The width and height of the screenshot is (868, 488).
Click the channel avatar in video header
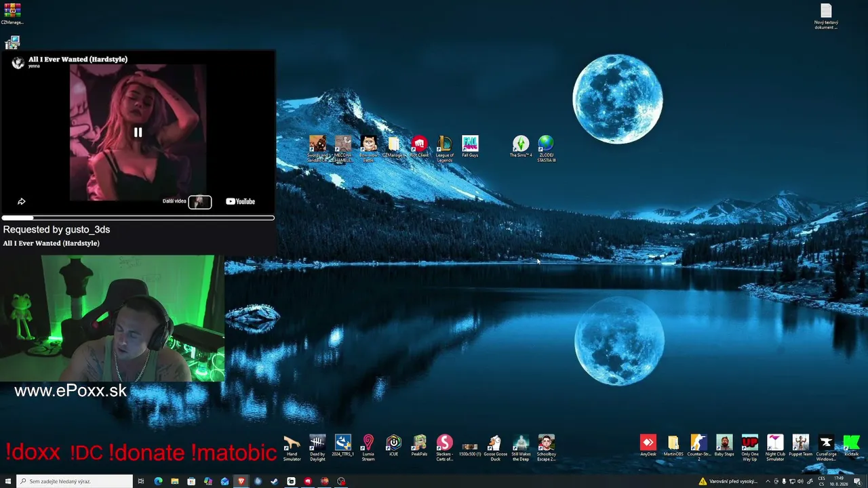(x=18, y=62)
